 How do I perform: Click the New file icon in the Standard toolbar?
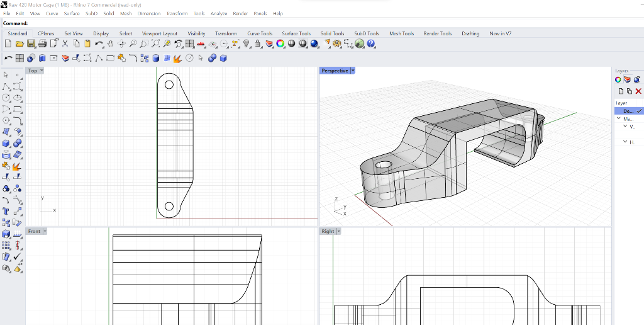8,43
